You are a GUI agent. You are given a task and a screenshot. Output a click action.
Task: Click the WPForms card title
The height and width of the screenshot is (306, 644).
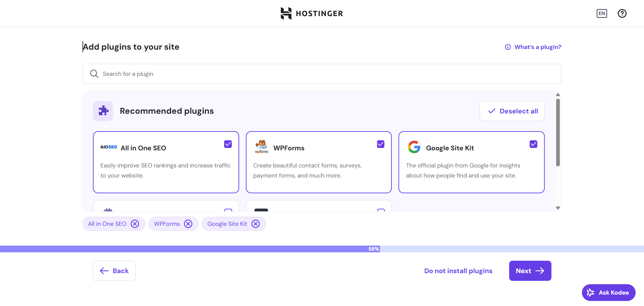coord(289,148)
